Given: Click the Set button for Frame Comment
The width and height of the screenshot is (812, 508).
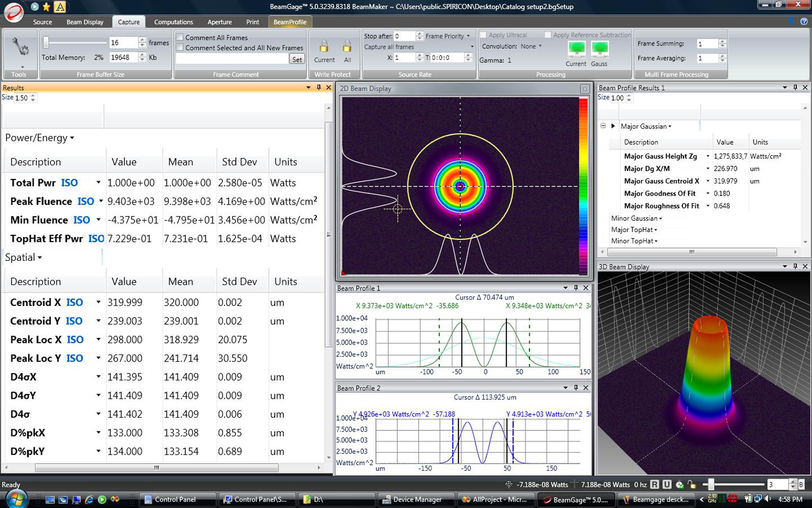Looking at the screenshot, I should (x=297, y=59).
